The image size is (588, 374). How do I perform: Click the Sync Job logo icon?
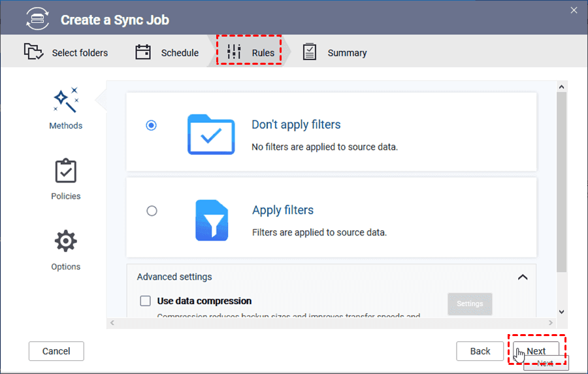37,19
